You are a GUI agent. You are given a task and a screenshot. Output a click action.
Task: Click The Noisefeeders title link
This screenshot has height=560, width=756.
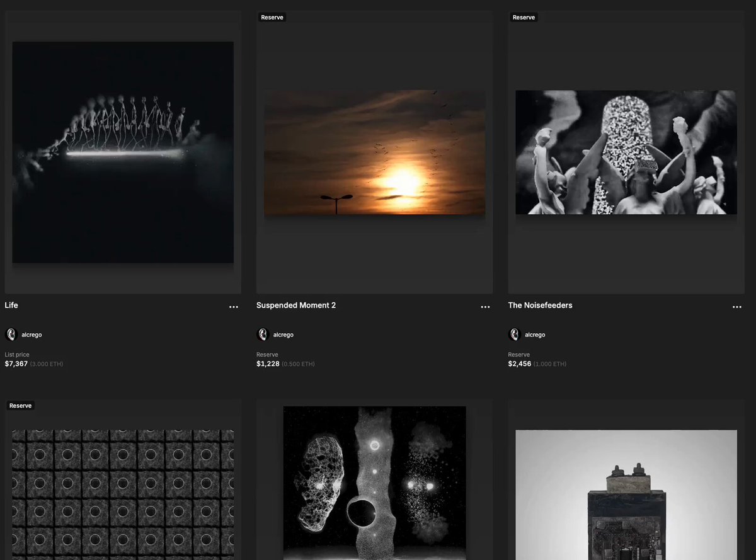tap(540, 306)
